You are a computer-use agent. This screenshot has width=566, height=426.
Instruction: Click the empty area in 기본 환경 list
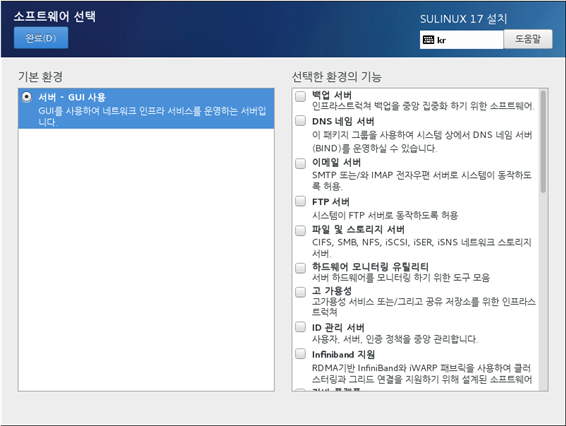146,260
